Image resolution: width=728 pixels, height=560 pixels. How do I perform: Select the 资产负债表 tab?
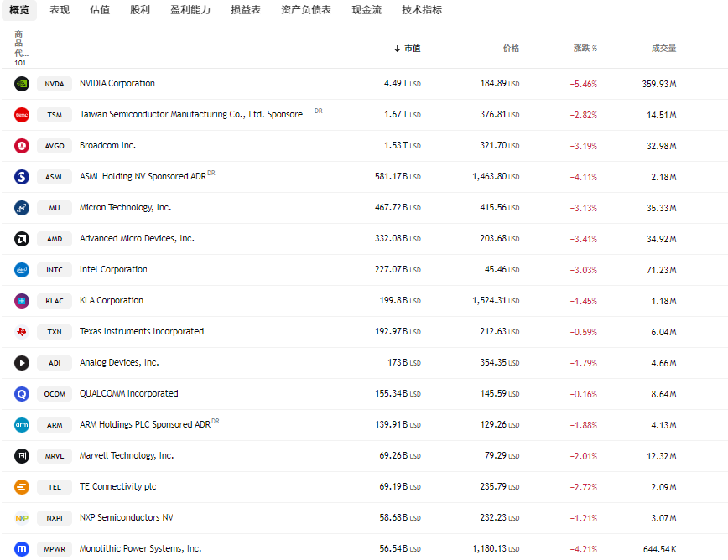click(306, 10)
